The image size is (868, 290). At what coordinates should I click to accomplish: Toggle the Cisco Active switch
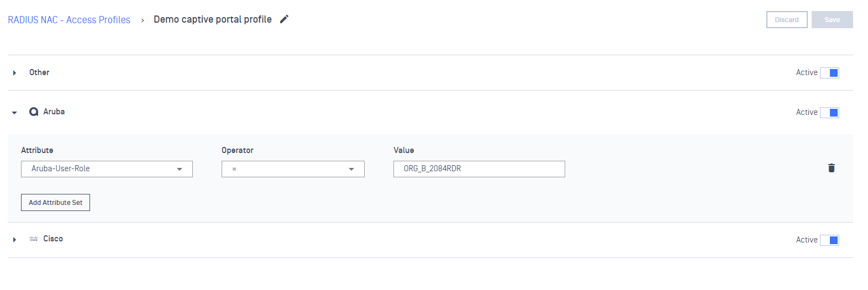tap(829, 240)
